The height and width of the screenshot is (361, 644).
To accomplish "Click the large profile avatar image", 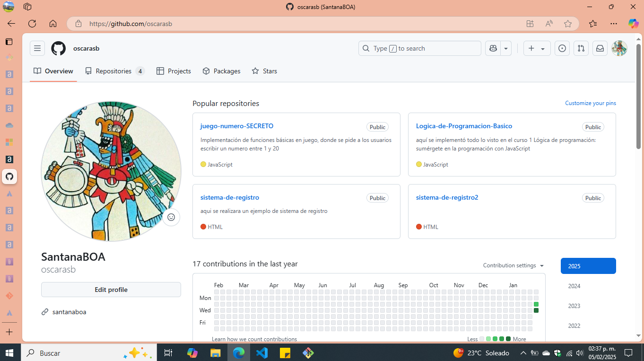I will [x=111, y=171].
